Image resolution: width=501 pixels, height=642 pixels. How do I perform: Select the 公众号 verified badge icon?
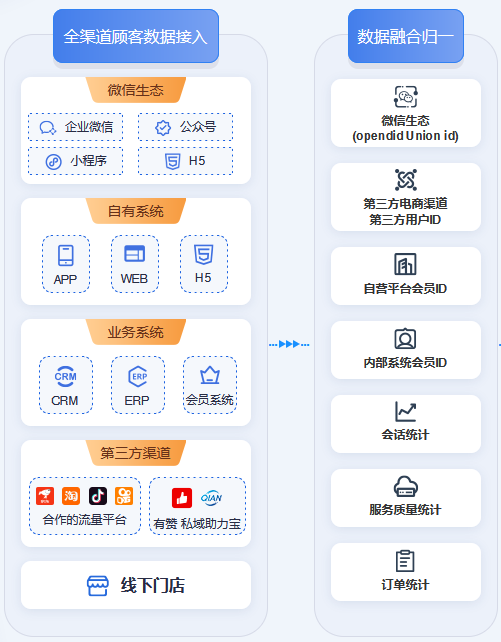(163, 128)
